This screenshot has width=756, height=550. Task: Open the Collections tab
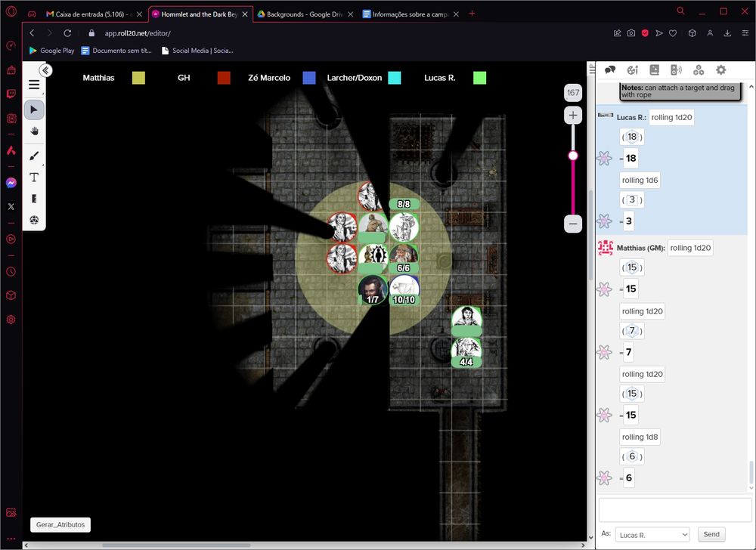[x=698, y=70]
